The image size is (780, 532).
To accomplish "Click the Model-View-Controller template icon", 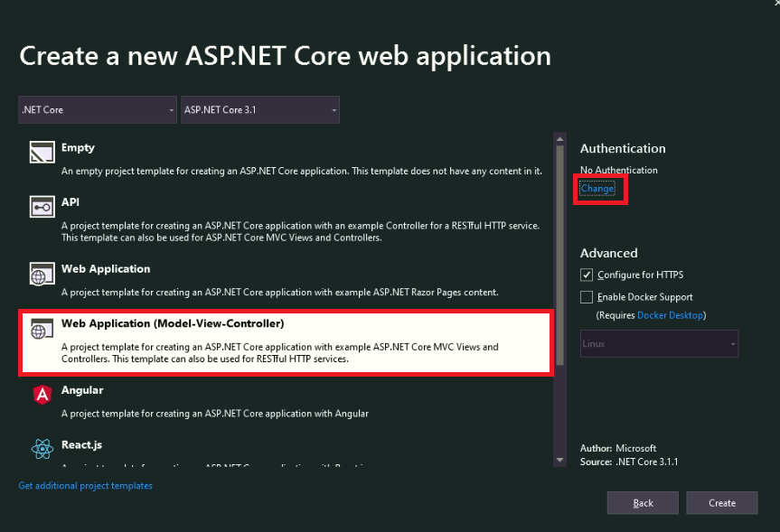I will pos(42,328).
